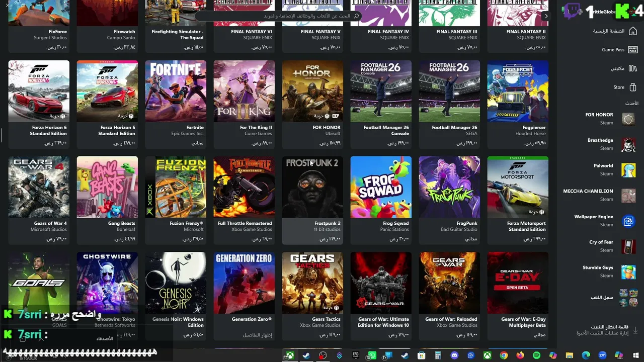Open the FINAL FANTASY II card

pyautogui.click(x=518, y=25)
